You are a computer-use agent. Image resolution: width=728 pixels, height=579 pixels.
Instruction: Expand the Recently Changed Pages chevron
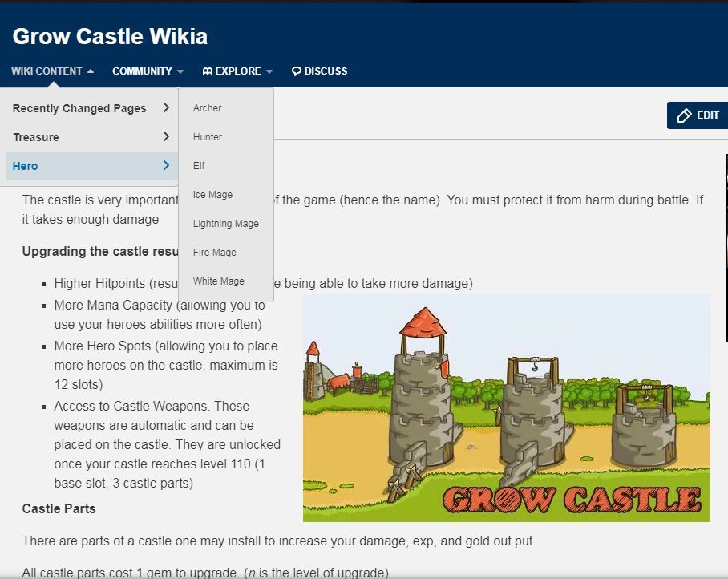tap(166, 107)
